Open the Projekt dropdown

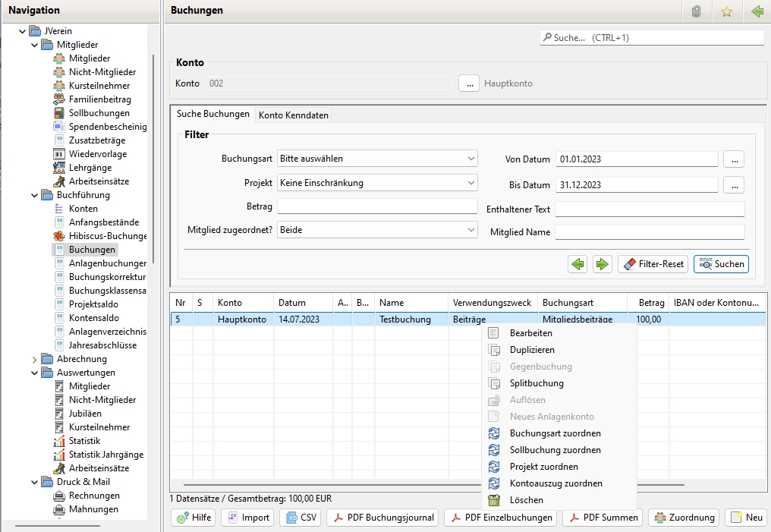pos(377,183)
